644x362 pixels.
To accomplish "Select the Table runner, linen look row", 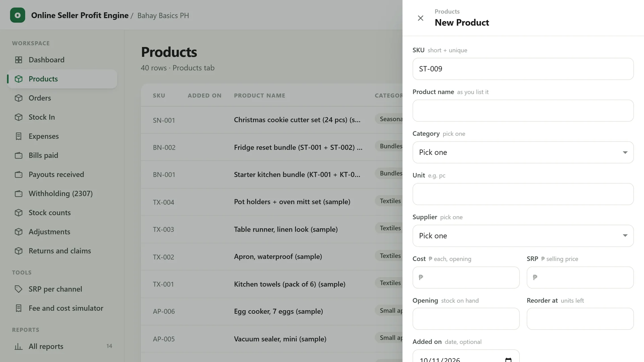I will (272, 229).
